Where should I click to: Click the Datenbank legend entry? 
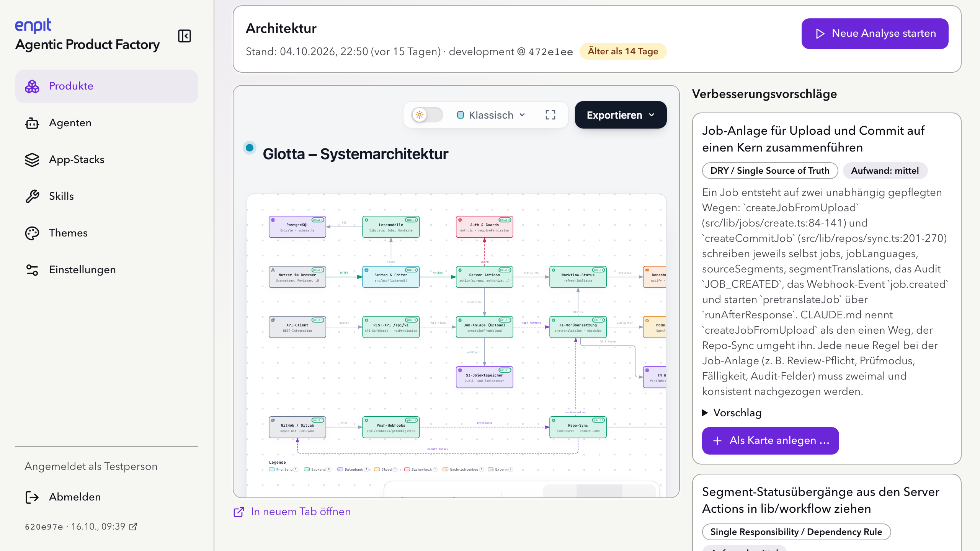click(x=353, y=469)
